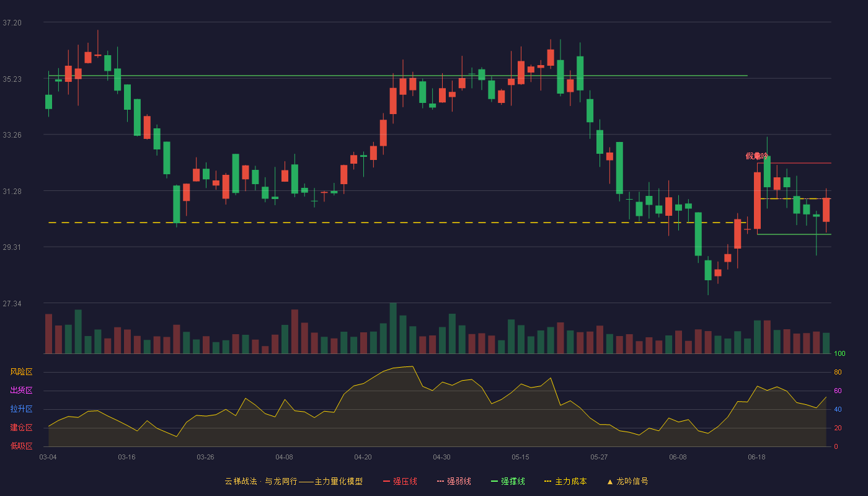This screenshot has height=496, width=868.
Task: Toggle the 主力成本 legend item
Action: 565,481
